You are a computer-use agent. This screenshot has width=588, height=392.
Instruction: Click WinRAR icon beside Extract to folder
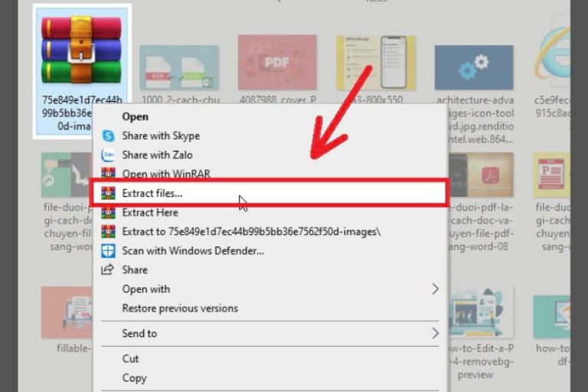tap(109, 232)
